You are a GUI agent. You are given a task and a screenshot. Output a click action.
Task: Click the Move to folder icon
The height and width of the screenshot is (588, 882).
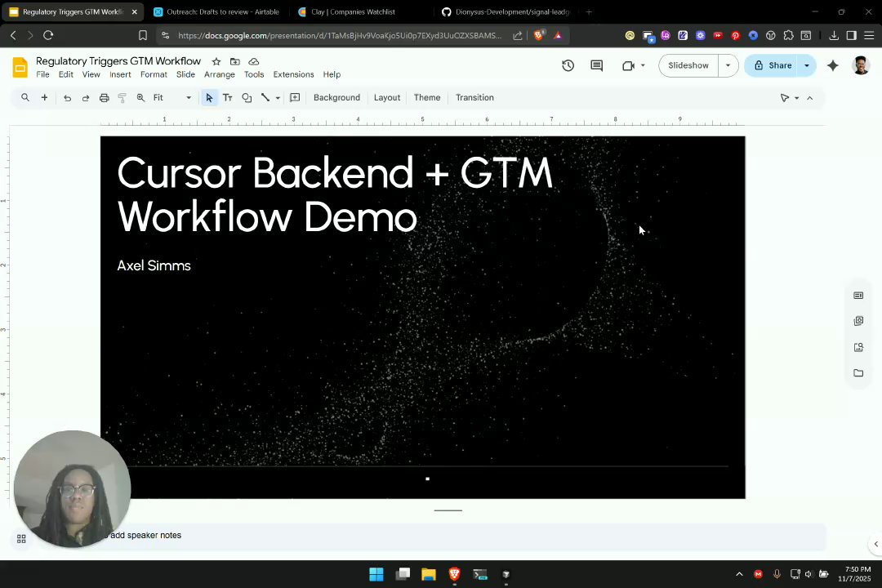(x=235, y=61)
